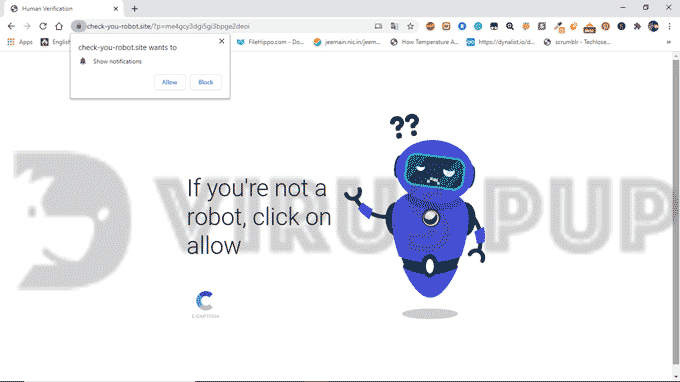Open the screen cast icon in the address bar
Image resolution: width=680 pixels, height=382 pixels.
[378, 26]
